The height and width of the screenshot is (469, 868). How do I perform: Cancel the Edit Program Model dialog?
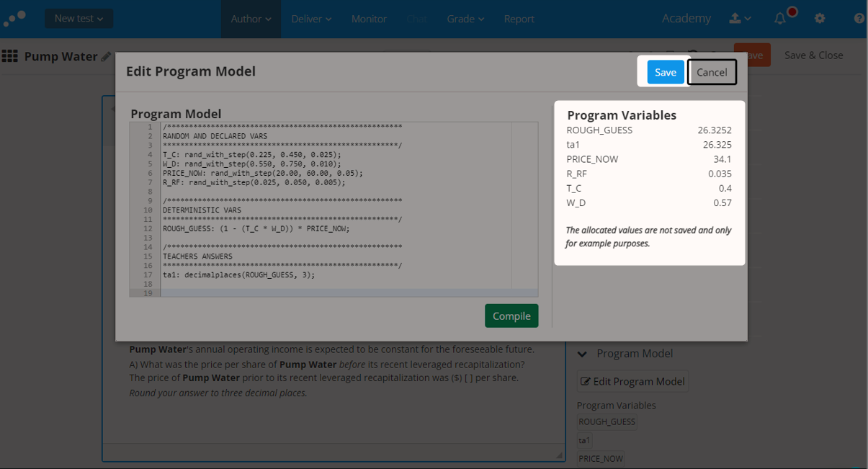click(x=712, y=72)
